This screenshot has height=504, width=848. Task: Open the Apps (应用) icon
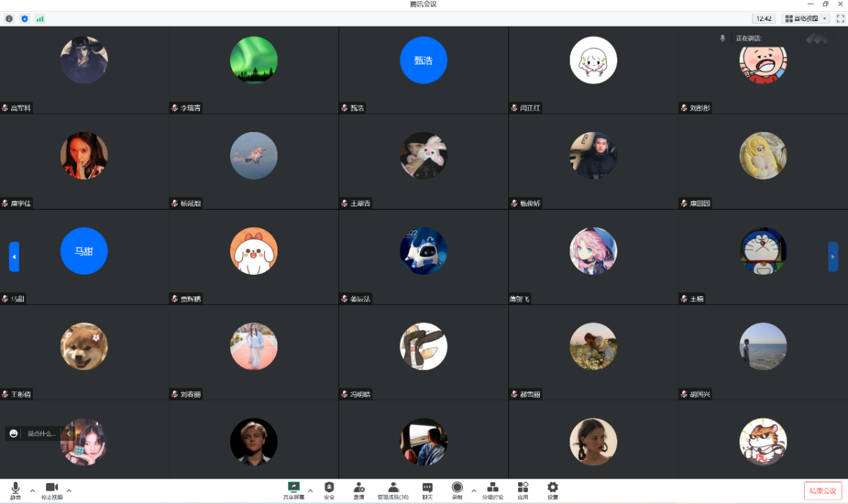(523, 489)
